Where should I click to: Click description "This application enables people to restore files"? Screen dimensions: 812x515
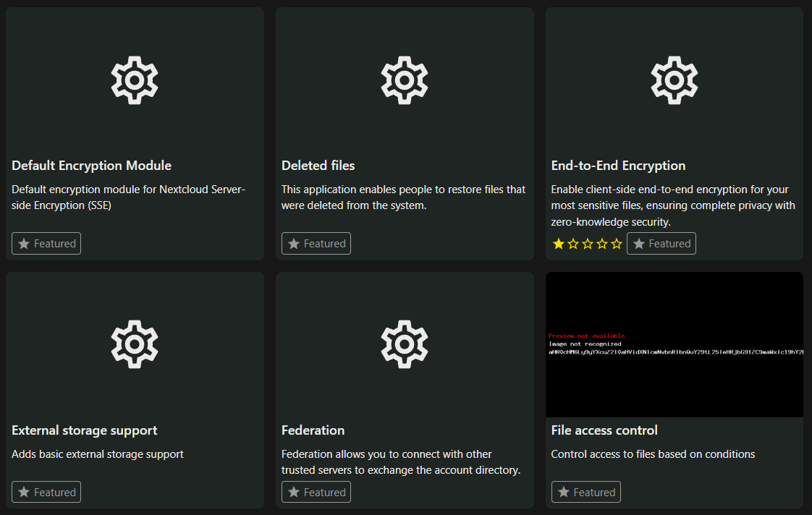point(403,197)
